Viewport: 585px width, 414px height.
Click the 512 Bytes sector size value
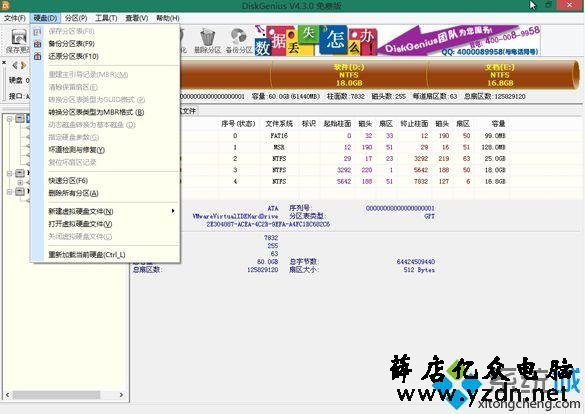tap(419, 270)
